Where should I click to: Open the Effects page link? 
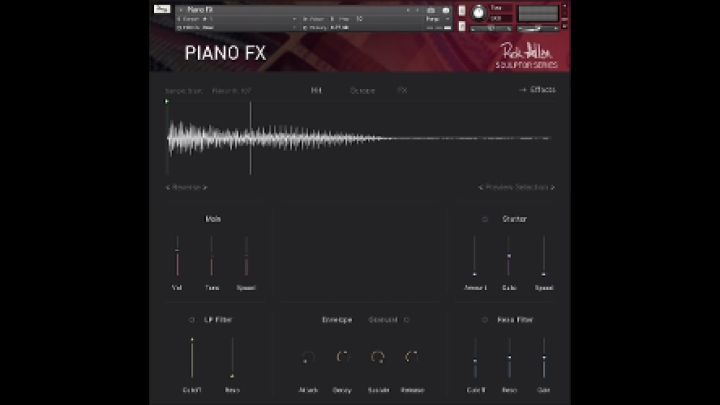(537, 90)
